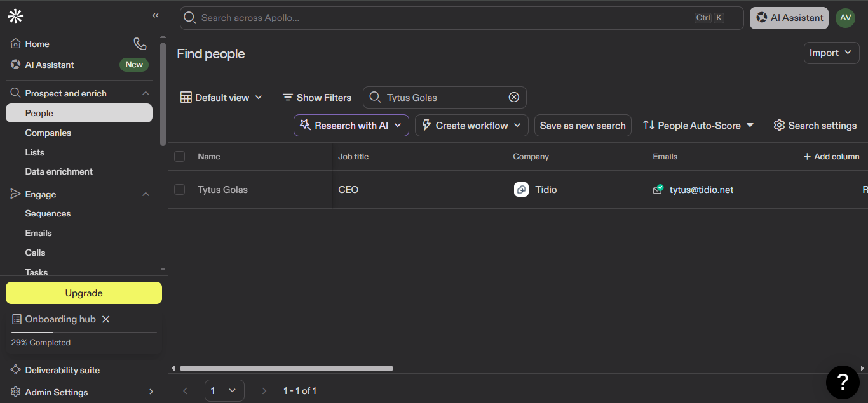Open Research with AI dropdown

[351, 125]
